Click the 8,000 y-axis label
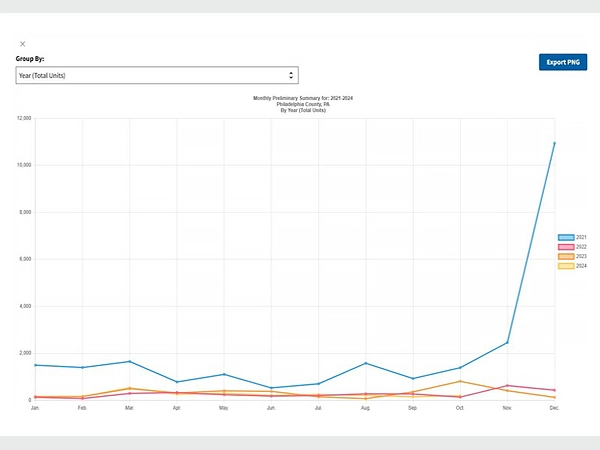The width and height of the screenshot is (600, 450). (25, 212)
